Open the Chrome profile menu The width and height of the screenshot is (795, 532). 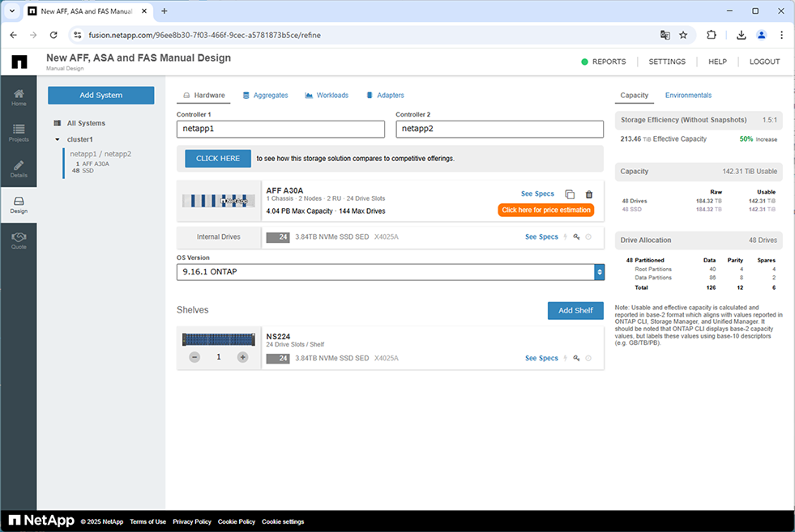(762, 35)
